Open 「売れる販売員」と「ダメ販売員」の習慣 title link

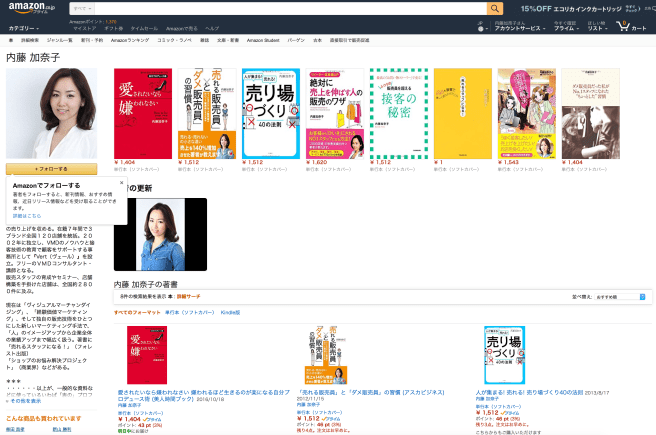coord(370,392)
